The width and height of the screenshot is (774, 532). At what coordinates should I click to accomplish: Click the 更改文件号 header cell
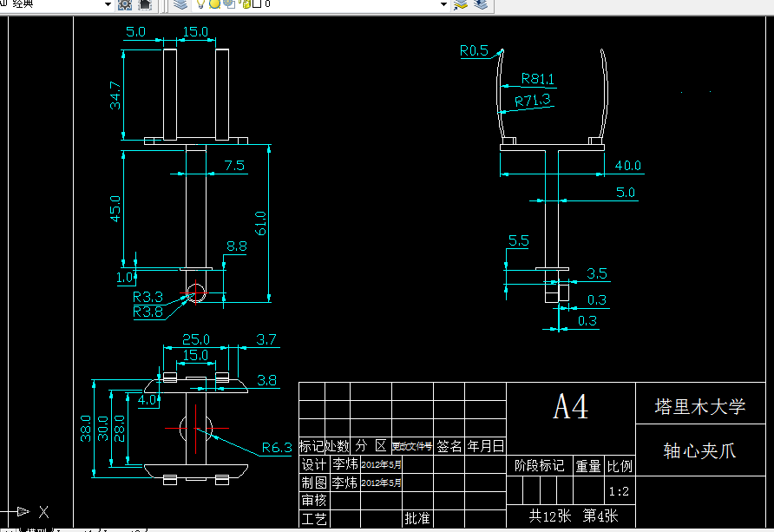[412, 446]
